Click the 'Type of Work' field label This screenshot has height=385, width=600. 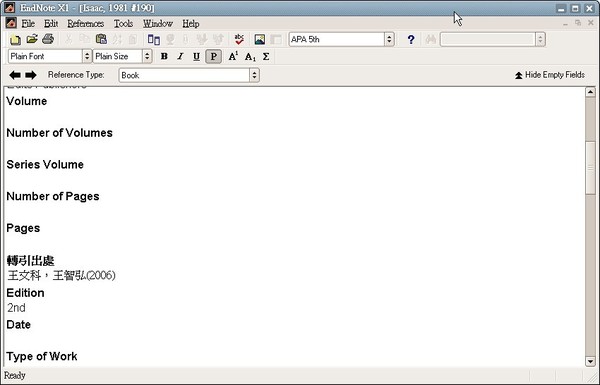click(42, 356)
